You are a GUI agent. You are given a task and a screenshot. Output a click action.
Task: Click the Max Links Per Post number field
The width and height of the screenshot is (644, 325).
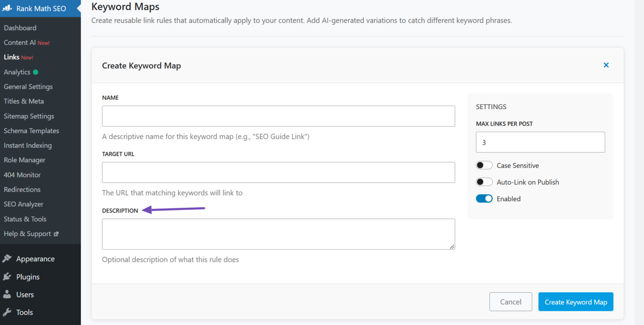coord(540,142)
